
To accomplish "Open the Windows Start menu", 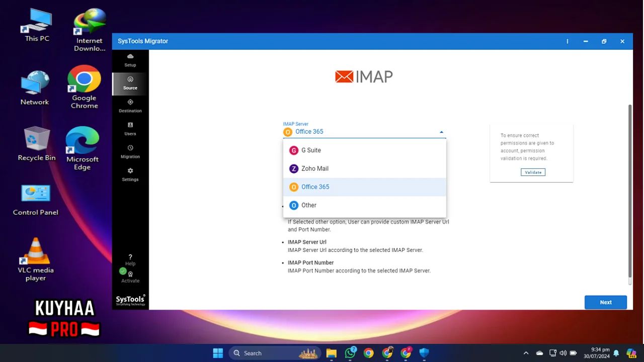I will click(218, 353).
